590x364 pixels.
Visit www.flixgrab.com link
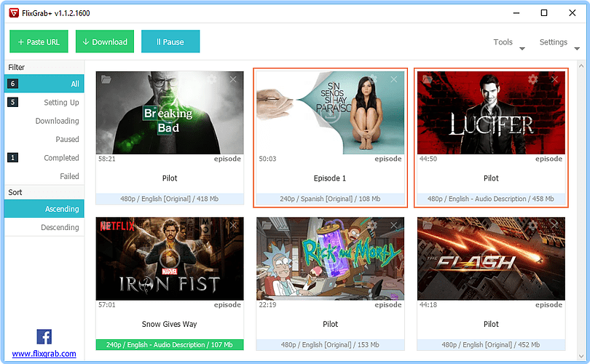[x=44, y=354]
